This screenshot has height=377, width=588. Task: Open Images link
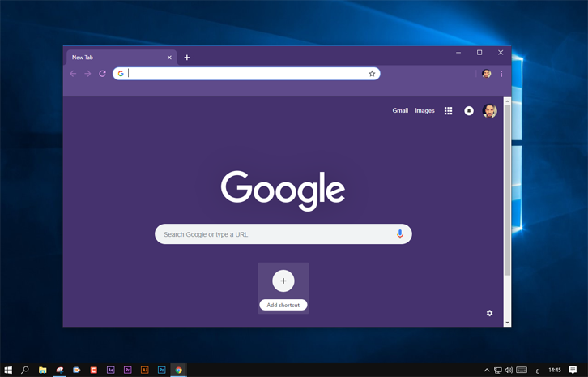click(x=424, y=110)
